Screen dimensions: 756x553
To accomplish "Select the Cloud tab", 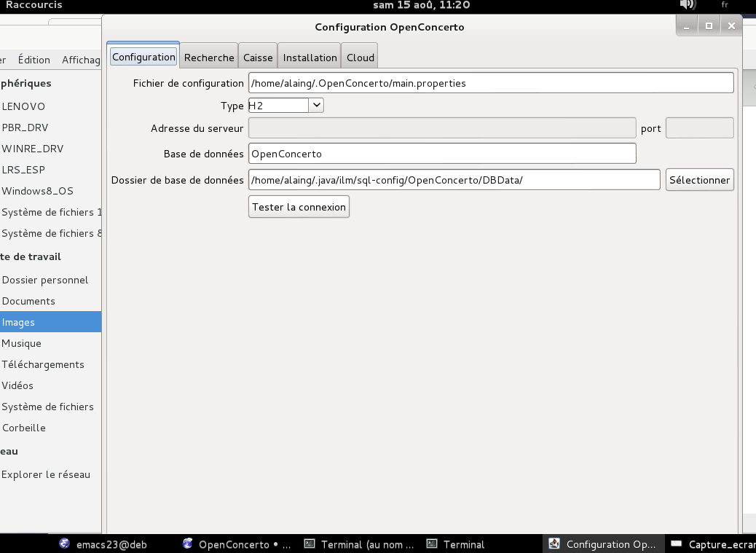I will click(x=361, y=58).
